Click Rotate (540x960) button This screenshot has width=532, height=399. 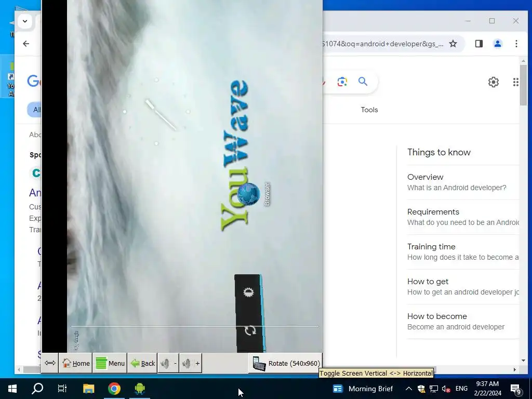click(286, 363)
